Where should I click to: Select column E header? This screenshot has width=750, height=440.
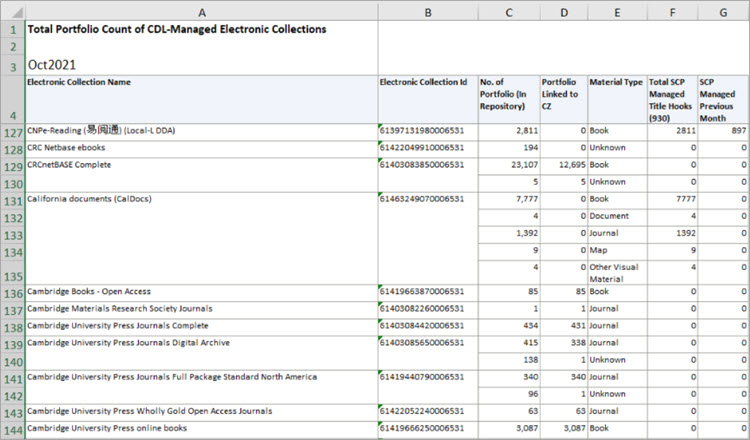point(618,12)
